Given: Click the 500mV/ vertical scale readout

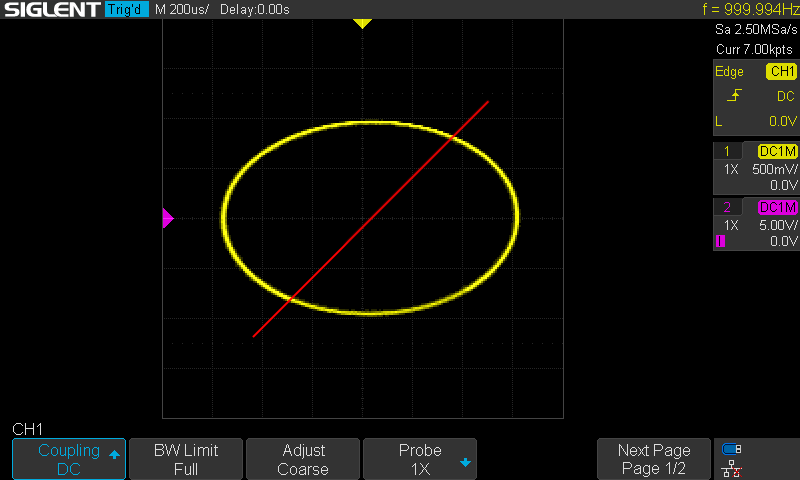Looking at the screenshot, I should [774, 169].
